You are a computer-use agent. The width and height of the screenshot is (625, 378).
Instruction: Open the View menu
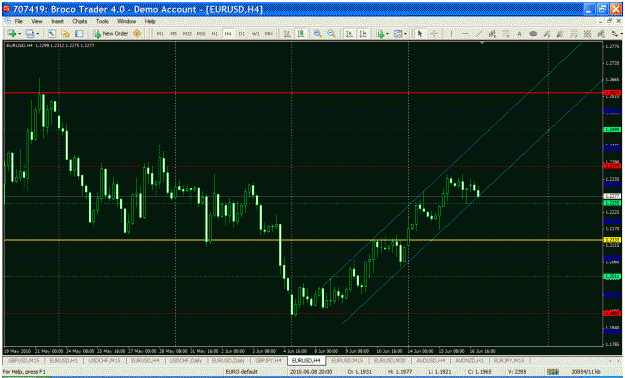click(37, 21)
